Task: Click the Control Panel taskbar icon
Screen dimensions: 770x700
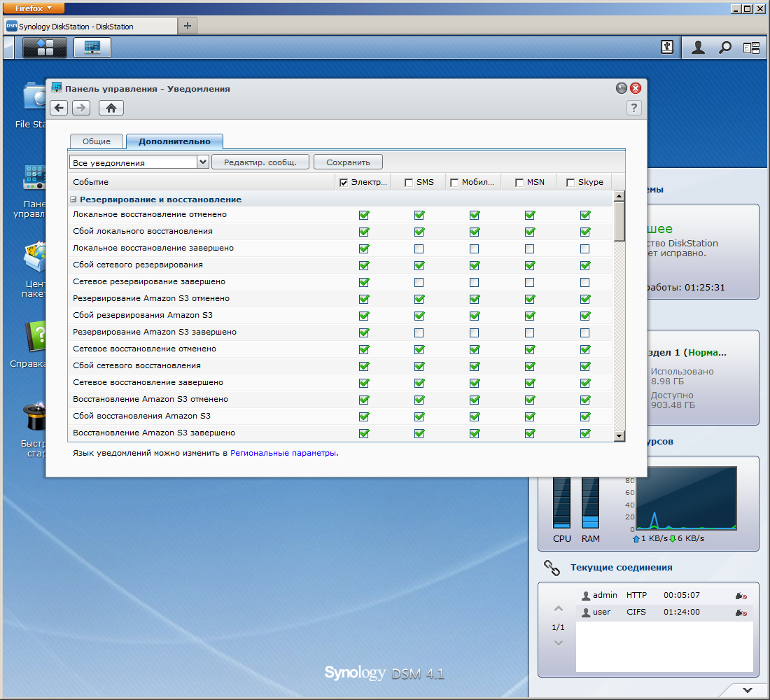Action: [92, 48]
